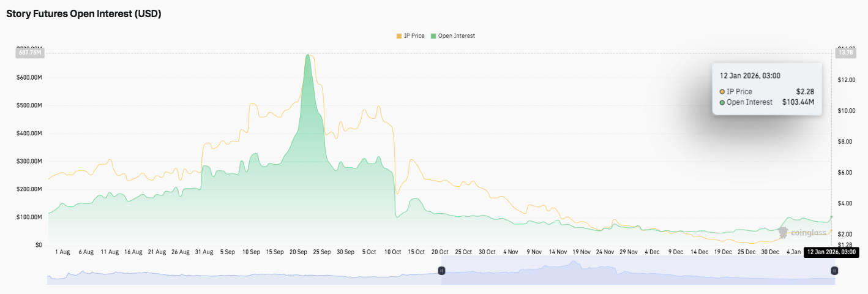This screenshot has height=294, width=868.
Task: Click the $103.44M value in tooltip
Action: [798, 102]
